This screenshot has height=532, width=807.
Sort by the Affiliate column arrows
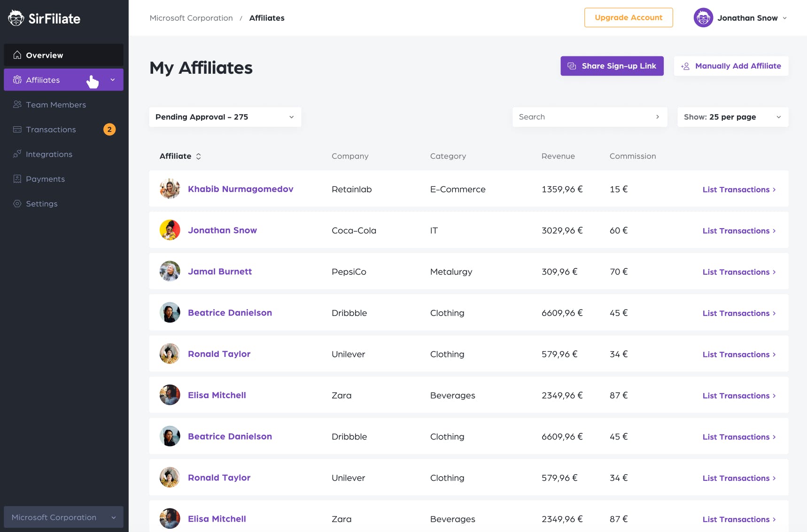(199, 156)
